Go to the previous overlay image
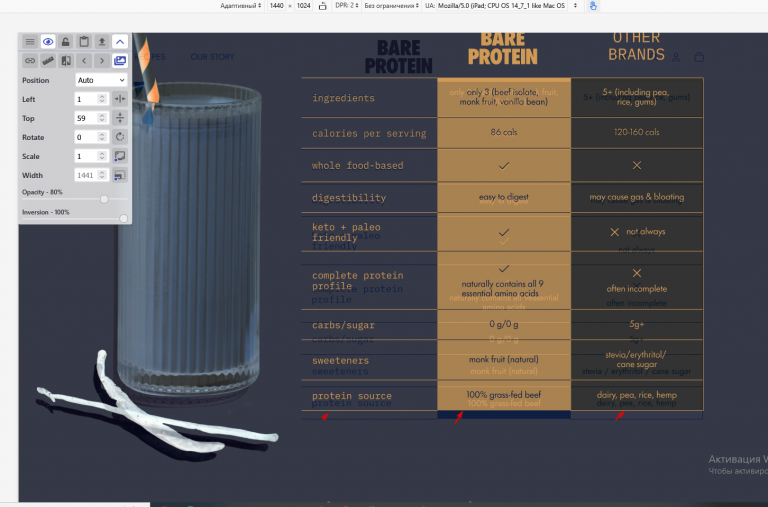Viewport: 768px width, 507px height. pyautogui.click(x=84, y=61)
